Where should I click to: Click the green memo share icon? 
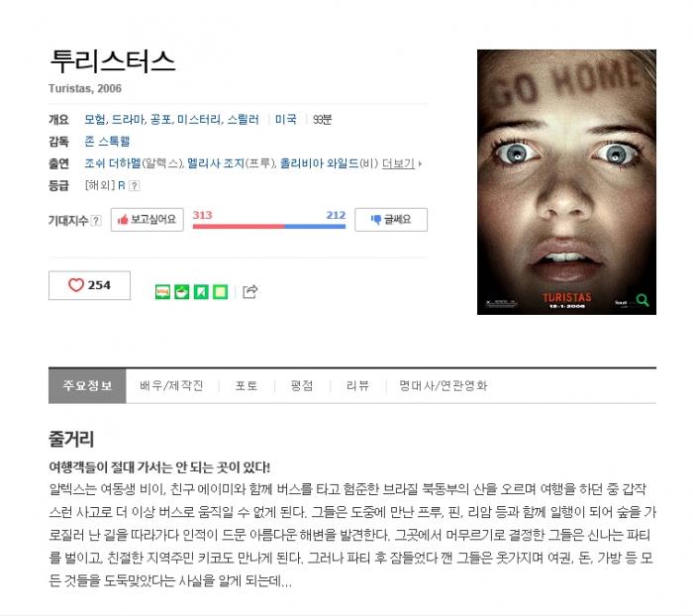pyautogui.click(x=220, y=292)
